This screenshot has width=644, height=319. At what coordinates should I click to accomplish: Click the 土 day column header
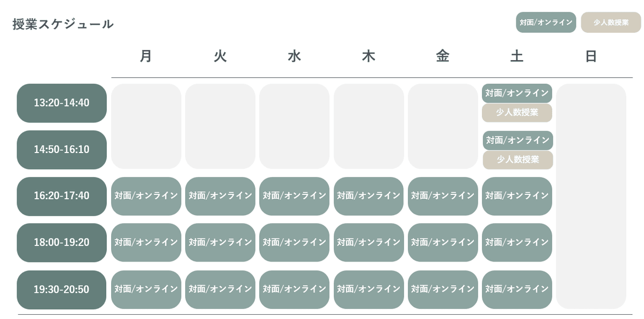[x=517, y=56]
